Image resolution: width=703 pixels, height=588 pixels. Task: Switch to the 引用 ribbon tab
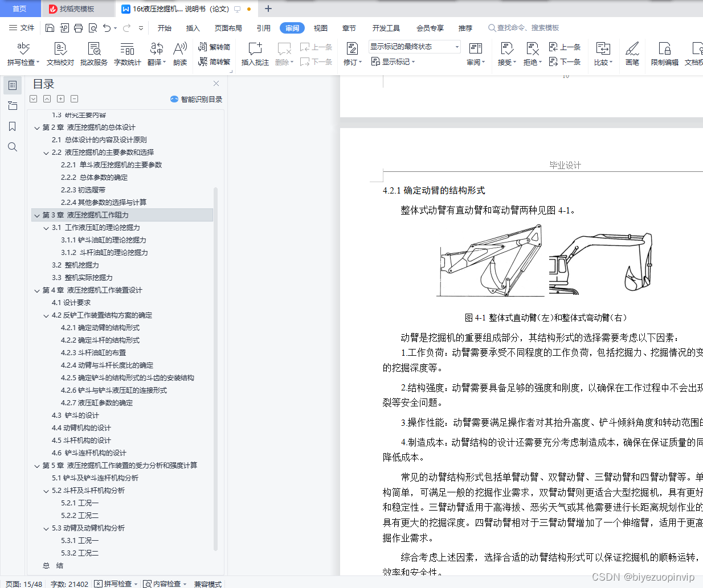(x=263, y=28)
